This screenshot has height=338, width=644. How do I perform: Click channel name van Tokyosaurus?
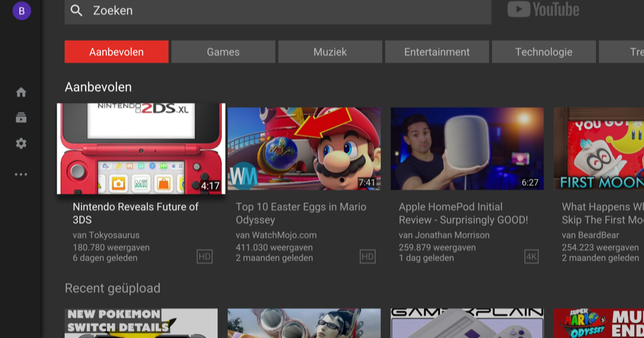pyautogui.click(x=106, y=235)
